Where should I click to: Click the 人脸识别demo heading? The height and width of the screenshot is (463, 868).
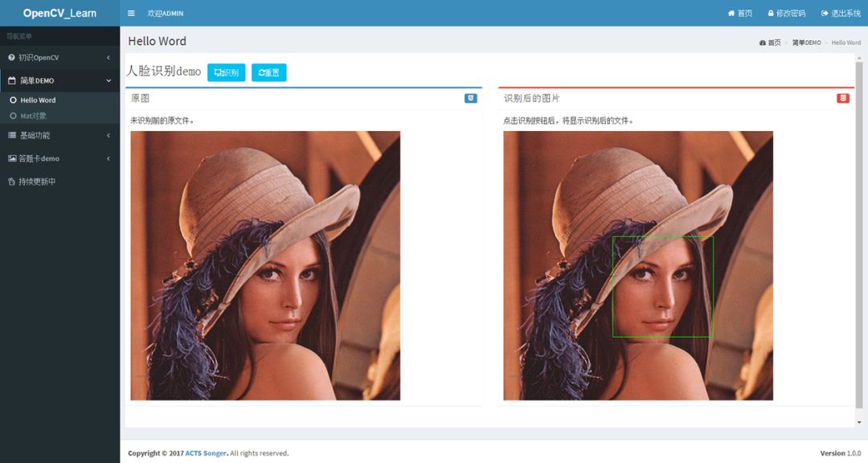[x=164, y=72]
